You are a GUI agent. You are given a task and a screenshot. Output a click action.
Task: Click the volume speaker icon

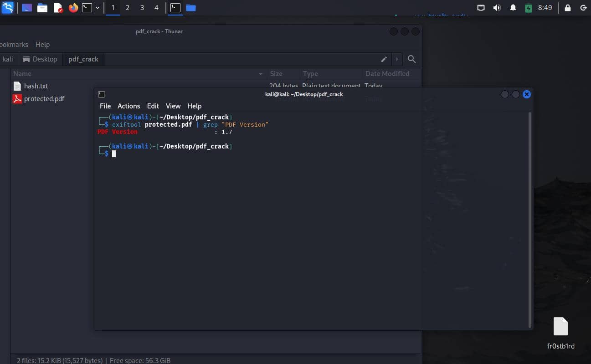[497, 8]
